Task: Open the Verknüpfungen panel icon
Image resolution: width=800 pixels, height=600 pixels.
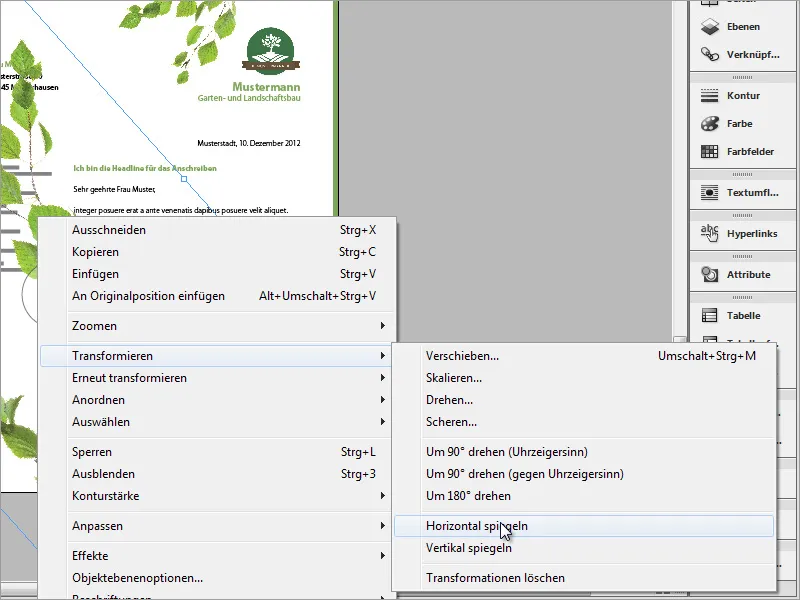Action: (x=710, y=54)
